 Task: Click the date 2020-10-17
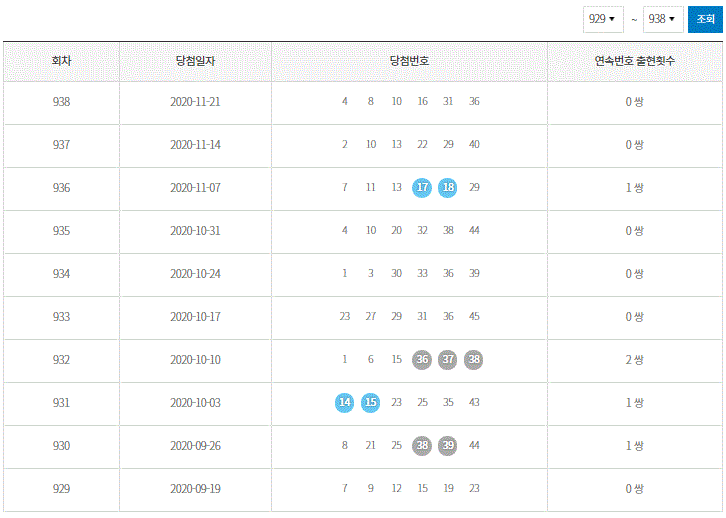(195, 317)
